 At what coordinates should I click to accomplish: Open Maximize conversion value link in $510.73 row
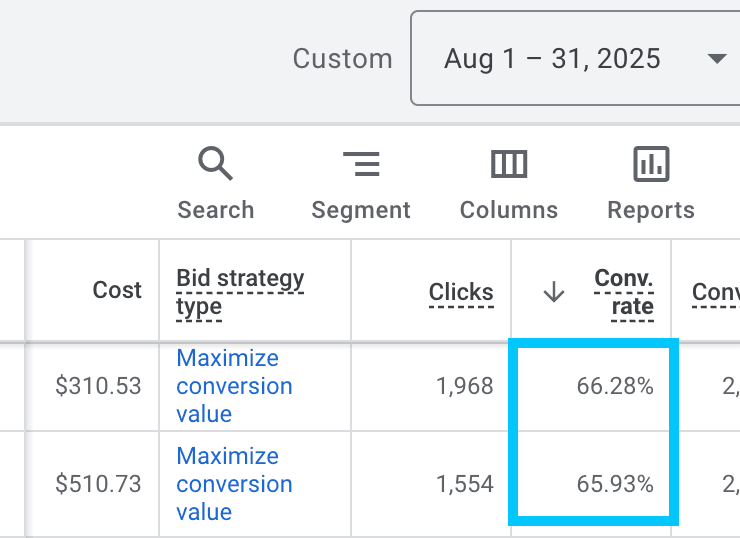coord(234,484)
